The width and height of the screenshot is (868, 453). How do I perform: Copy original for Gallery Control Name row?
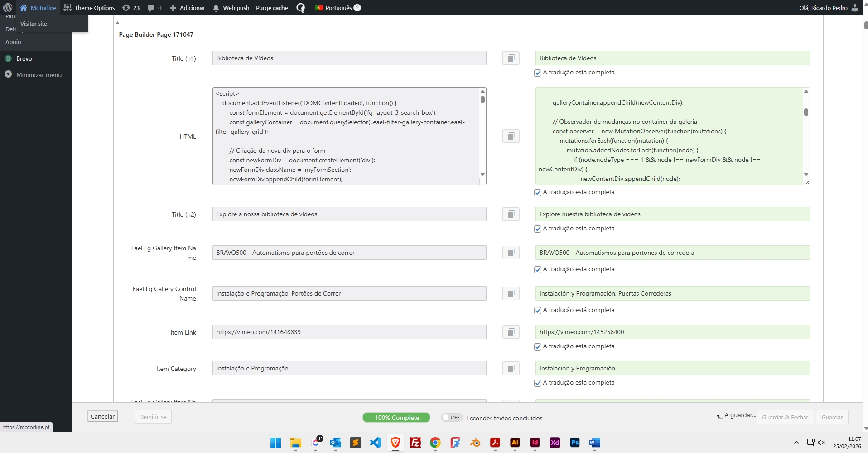(511, 293)
